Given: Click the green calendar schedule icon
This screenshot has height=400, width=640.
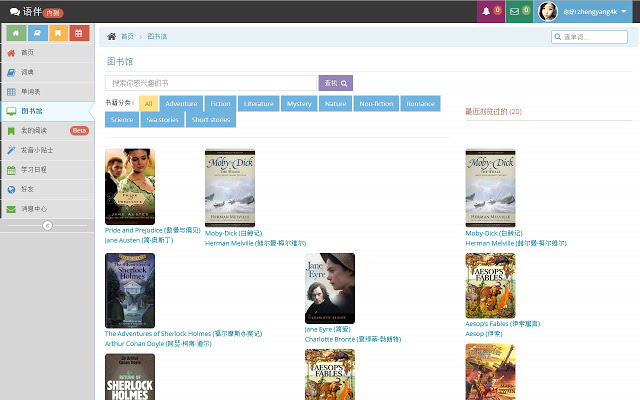Looking at the screenshot, I should pyautogui.click(x=11, y=170).
